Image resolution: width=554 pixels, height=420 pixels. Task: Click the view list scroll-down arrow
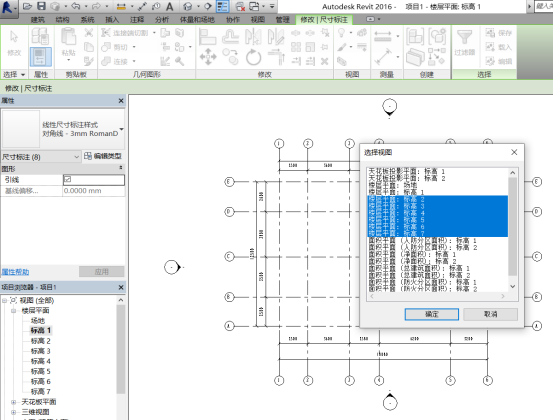(513, 287)
